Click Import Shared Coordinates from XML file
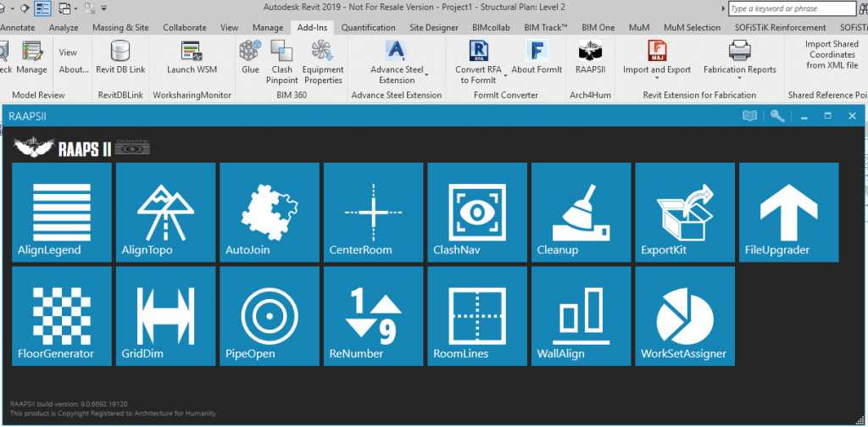 tap(832, 54)
